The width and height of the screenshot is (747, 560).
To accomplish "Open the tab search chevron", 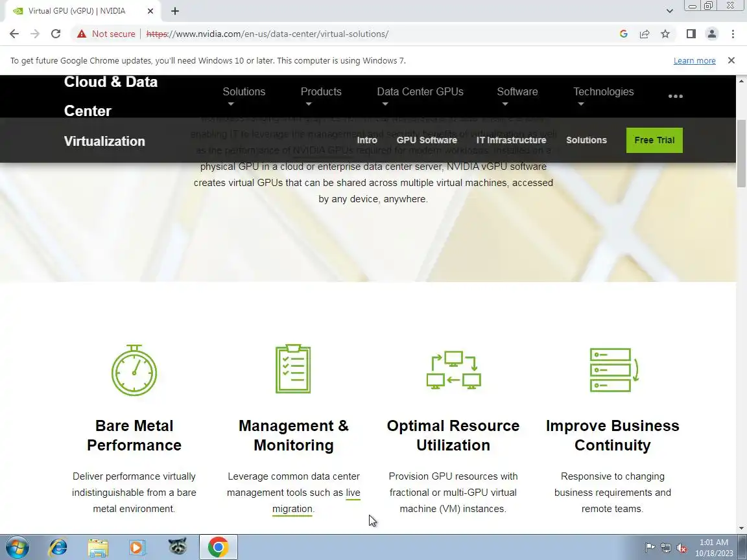I will click(x=669, y=11).
